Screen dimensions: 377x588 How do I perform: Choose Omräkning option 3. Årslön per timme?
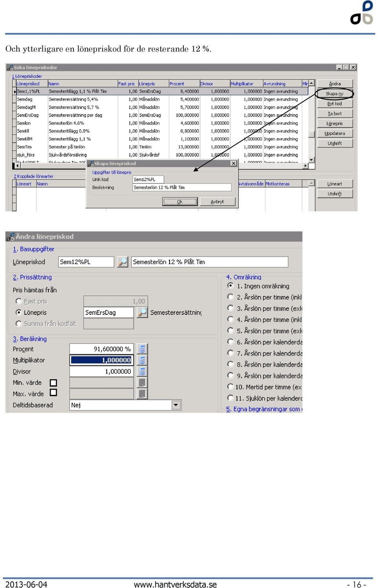231,308
